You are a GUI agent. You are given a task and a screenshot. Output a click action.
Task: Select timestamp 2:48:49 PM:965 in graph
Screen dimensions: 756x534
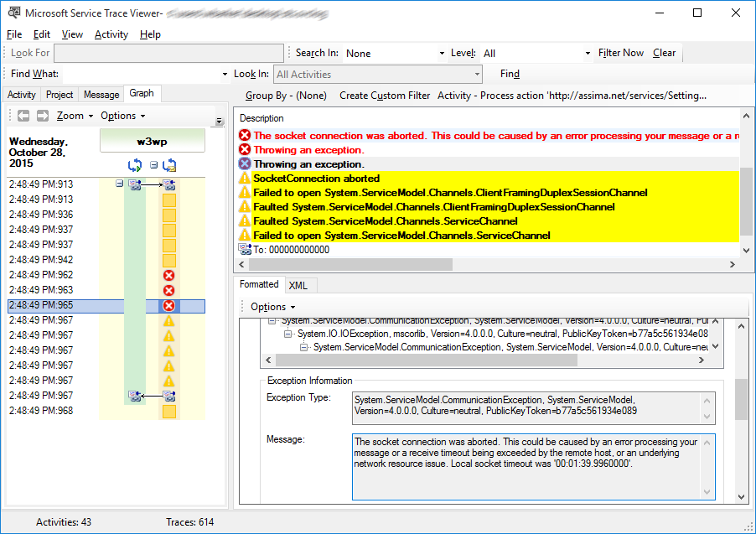pyautogui.click(x=41, y=305)
